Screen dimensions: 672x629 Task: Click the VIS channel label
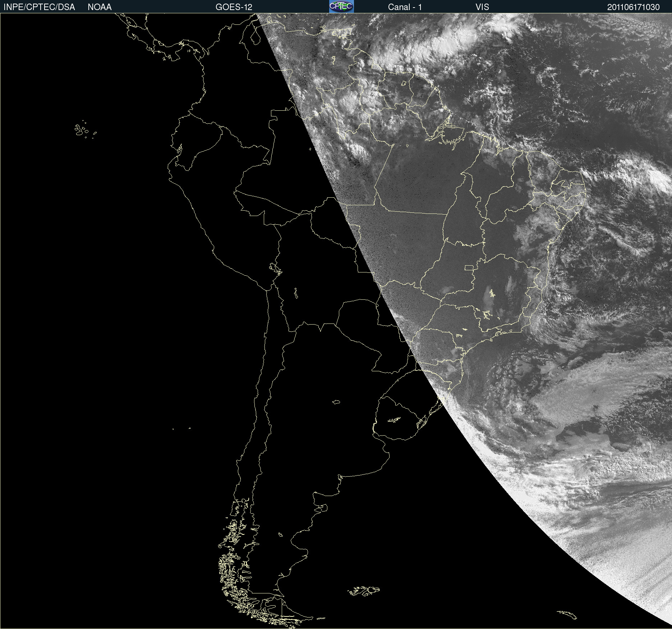(482, 7)
